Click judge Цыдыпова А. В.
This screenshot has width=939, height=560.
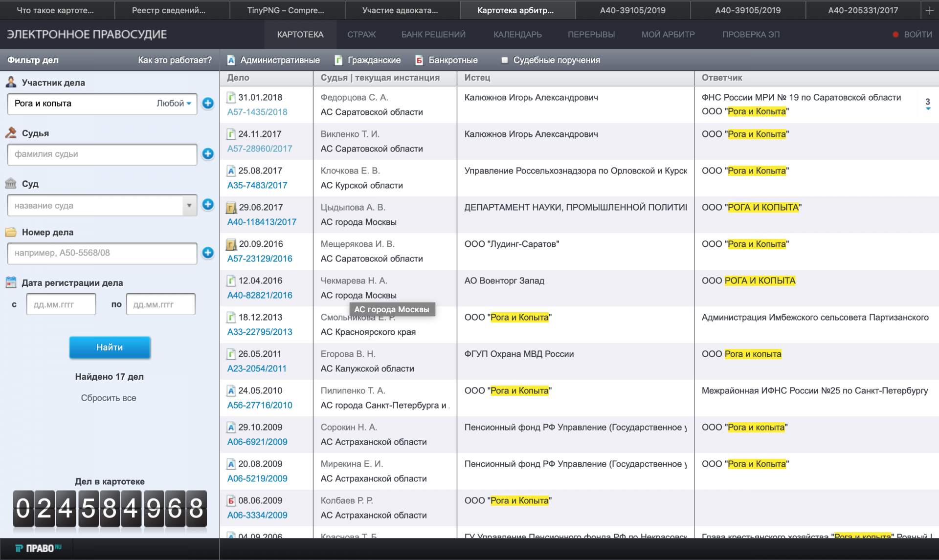(353, 207)
